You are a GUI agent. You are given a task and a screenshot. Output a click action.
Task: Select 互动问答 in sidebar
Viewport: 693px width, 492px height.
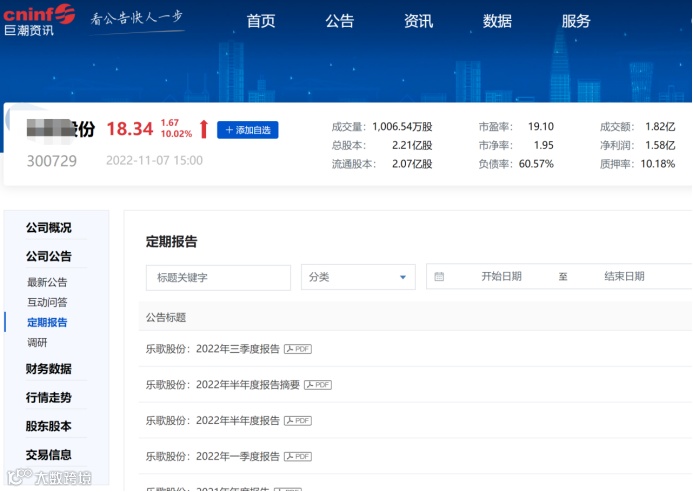point(47,302)
